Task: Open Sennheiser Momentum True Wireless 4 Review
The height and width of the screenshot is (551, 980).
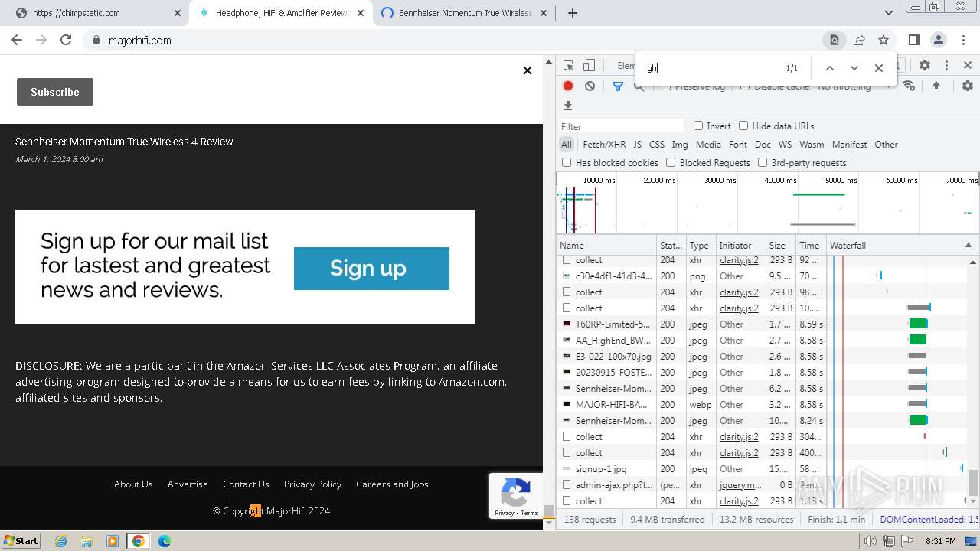Action: click(x=124, y=142)
